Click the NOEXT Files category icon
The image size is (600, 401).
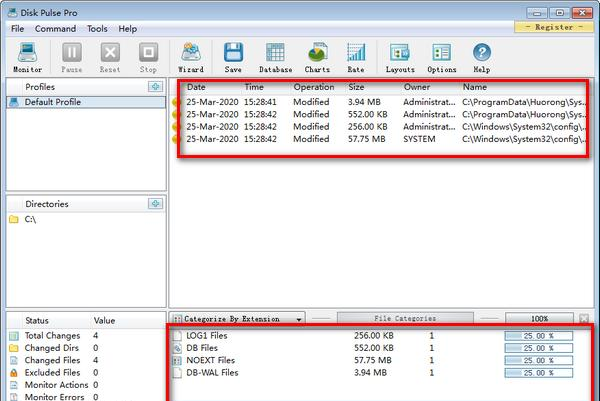click(177, 360)
